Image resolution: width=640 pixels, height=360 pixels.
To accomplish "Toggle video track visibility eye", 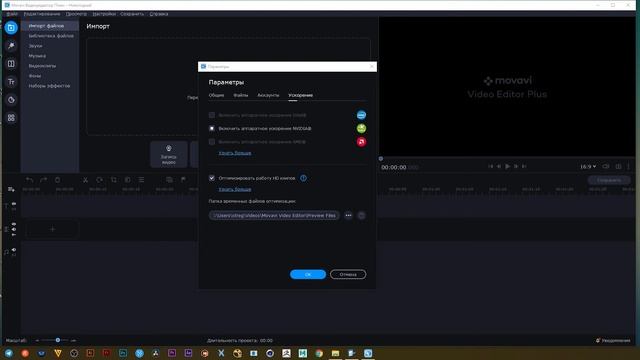I will (14, 224).
